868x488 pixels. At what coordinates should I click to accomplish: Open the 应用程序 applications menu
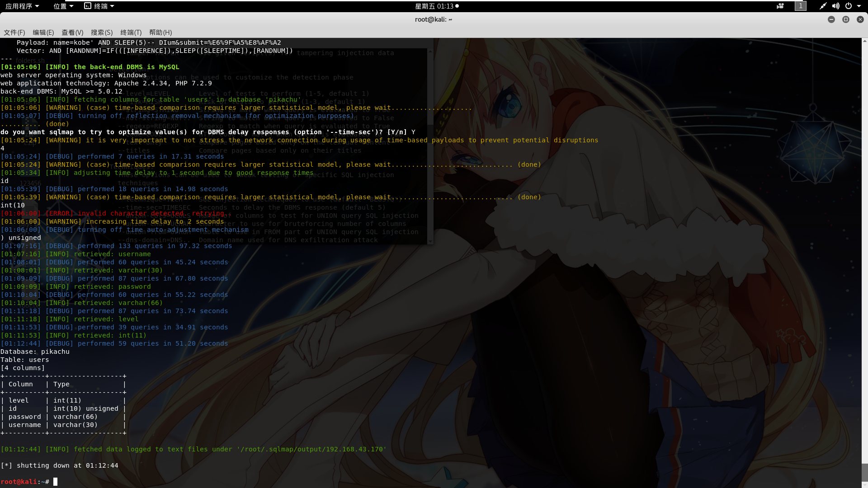pyautogui.click(x=22, y=6)
